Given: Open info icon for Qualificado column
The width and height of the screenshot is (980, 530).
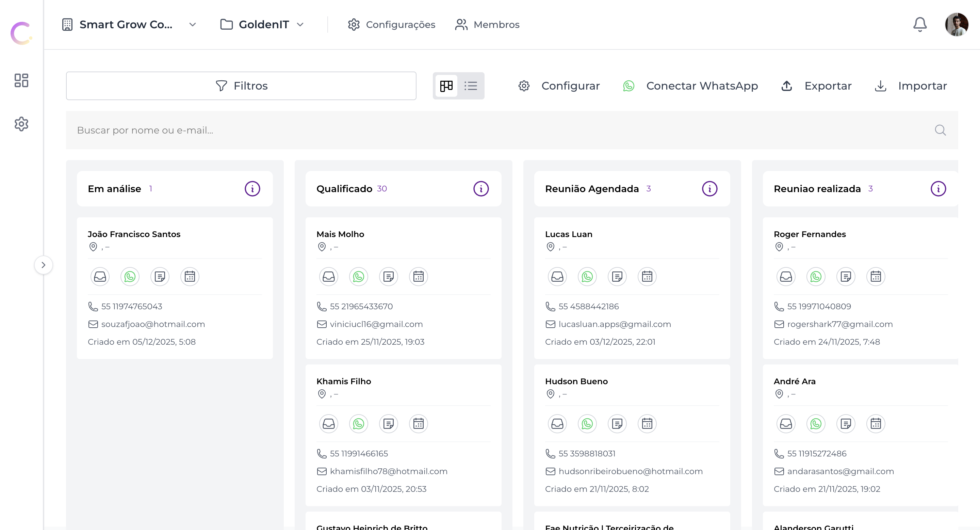Looking at the screenshot, I should click(x=481, y=189).
